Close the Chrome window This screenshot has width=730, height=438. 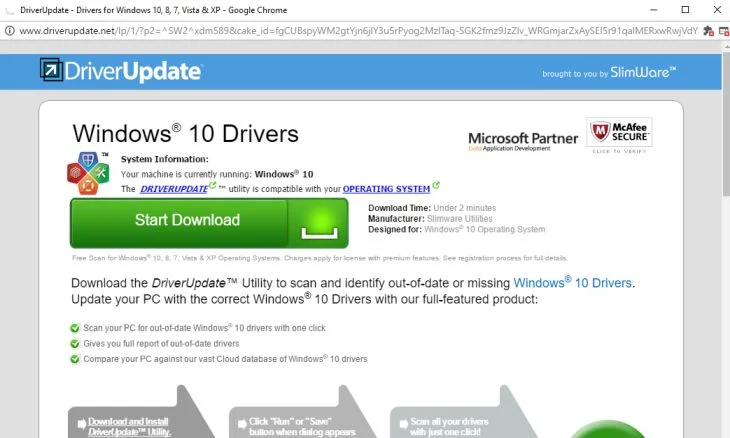[717, 10]
